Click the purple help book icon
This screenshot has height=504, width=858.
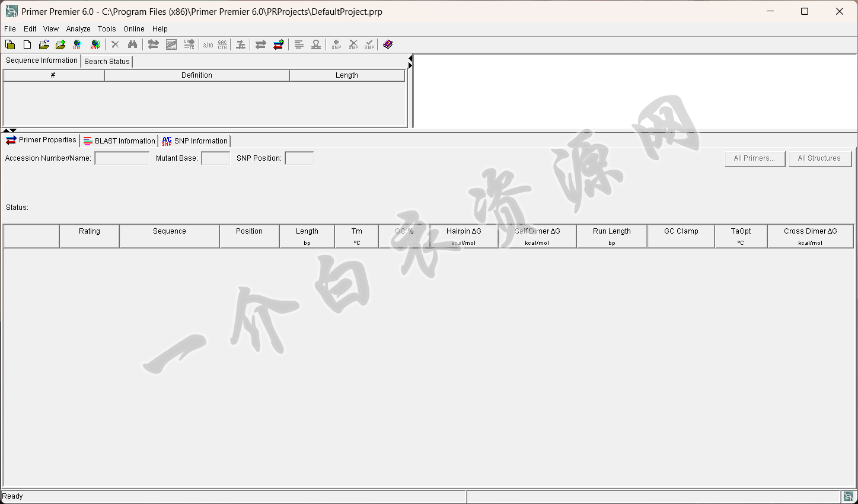tap(388, 44)
